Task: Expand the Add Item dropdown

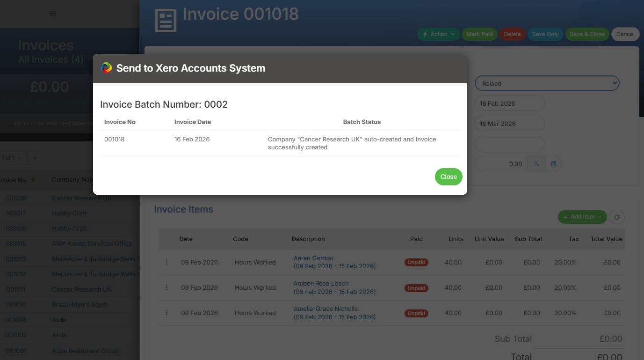Action: click(582, 217)
